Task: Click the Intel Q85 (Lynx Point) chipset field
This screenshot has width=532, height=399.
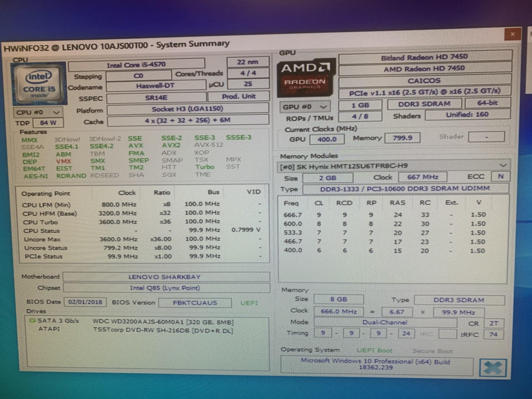Action: [167, 288]
